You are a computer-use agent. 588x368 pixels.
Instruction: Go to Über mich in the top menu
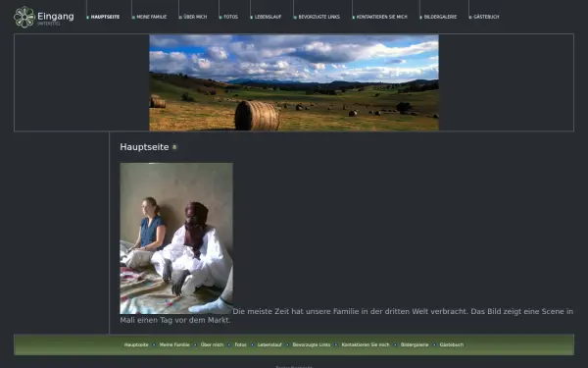[x=195, y=17]
